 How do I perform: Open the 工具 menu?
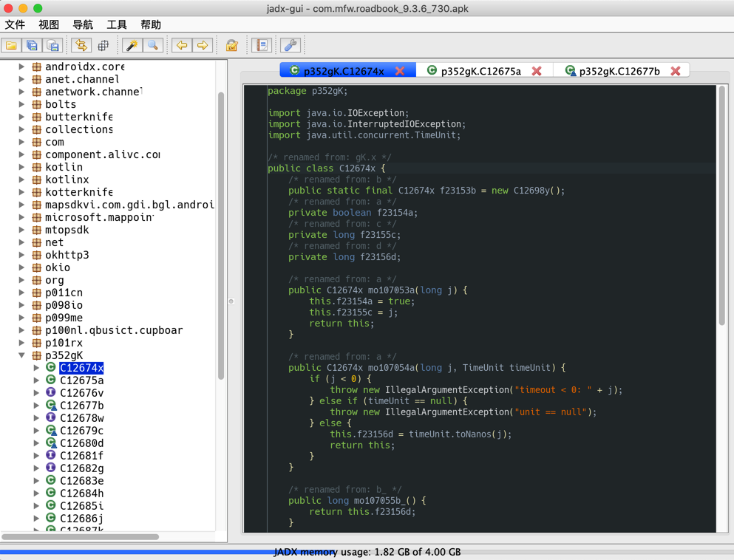[x=117, y=25]
